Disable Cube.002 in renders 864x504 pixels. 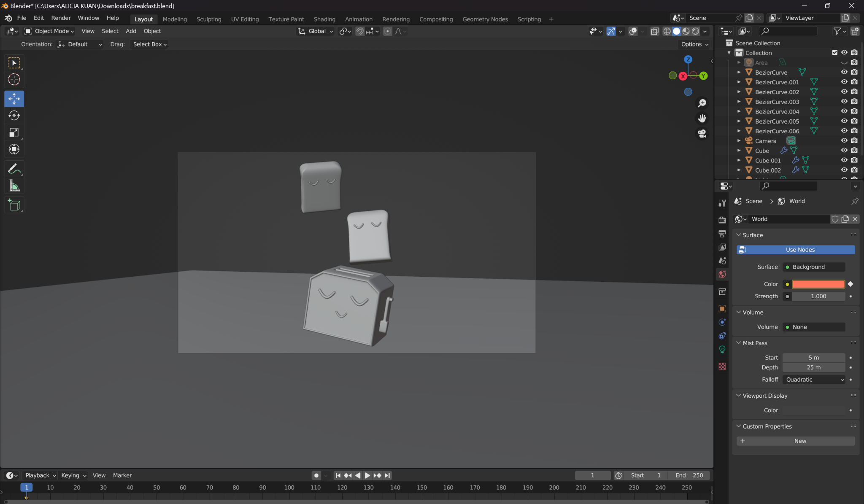click(854, 170)
